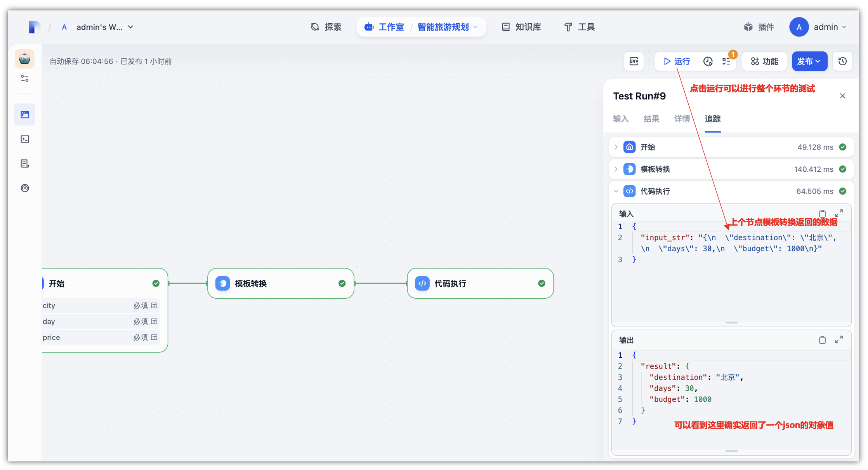The height and width of the screenshot is (470, 868).
Task: Switch to the 结果 tab
Action: coord(651,119)
